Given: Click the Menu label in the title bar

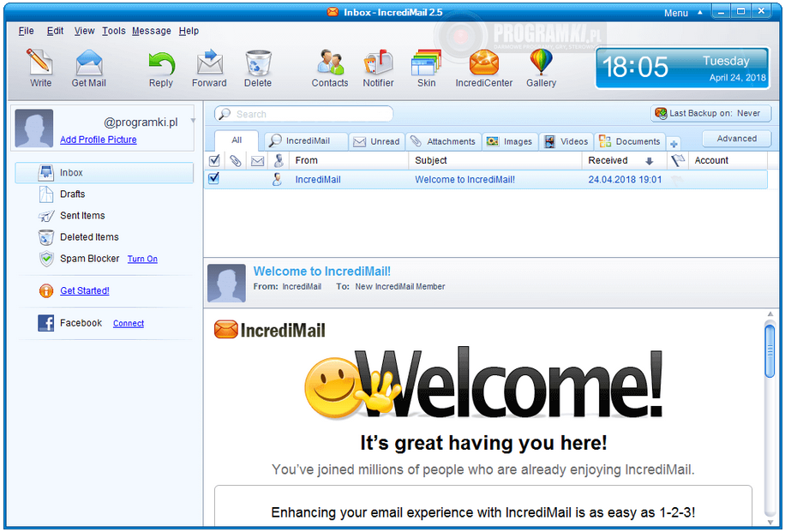Looking at the screenshot, I should (676, 13).
